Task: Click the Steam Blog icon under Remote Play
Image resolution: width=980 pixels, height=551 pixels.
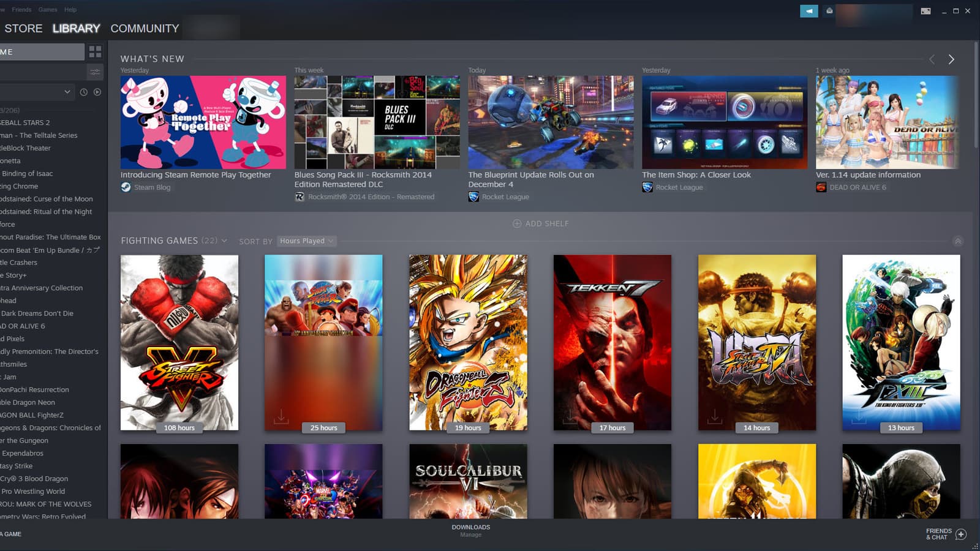Action: 126,187
